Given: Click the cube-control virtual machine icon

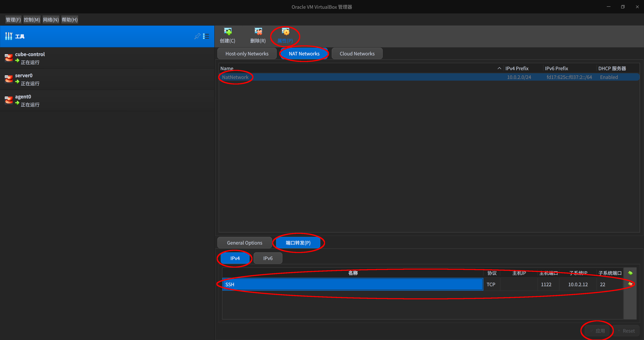Looking at the screenshot, I should pos(9,58).
